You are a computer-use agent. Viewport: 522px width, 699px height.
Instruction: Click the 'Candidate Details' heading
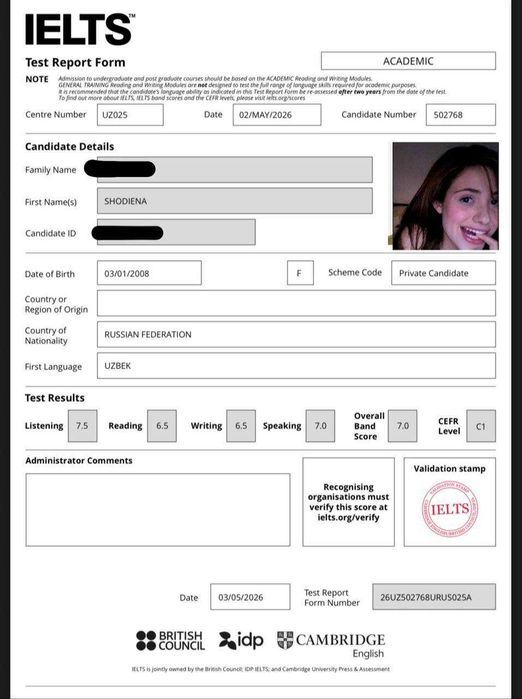(x=70, y=147)
